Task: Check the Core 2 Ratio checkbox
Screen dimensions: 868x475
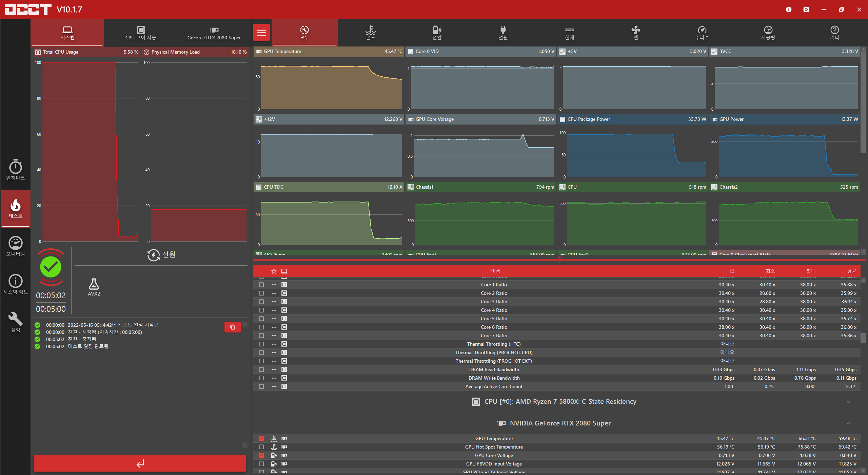Action: click(261, 293)
